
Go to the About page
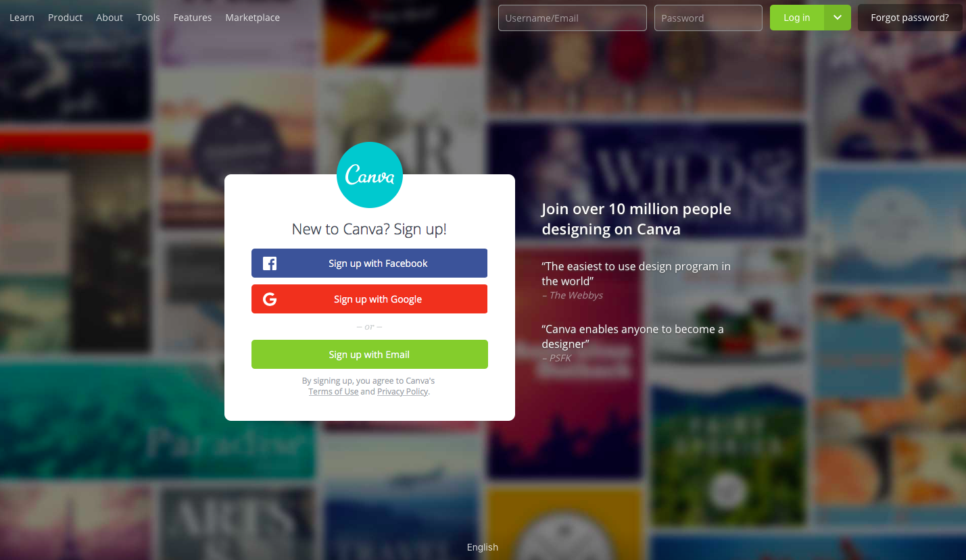click(110, 18)
